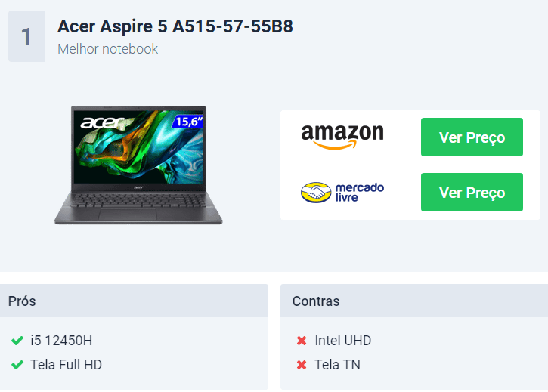Viewport: 548px width, 392px height.
Task: Select the Contras panel header
Action: click(x=414, y=301)
